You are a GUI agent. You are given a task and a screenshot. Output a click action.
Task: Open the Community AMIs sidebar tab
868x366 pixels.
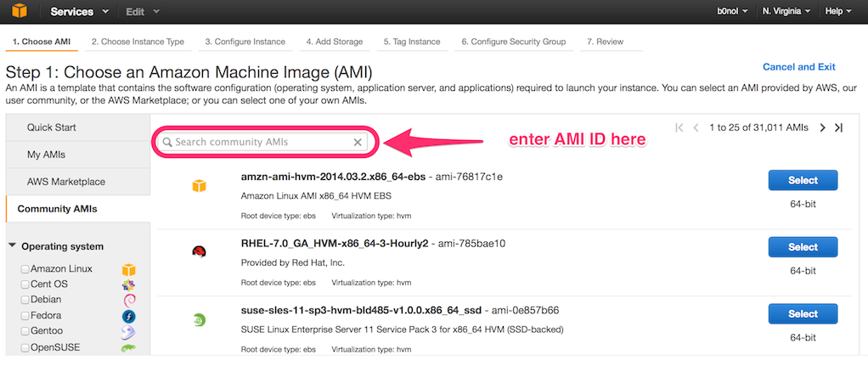tap(78, 209)
